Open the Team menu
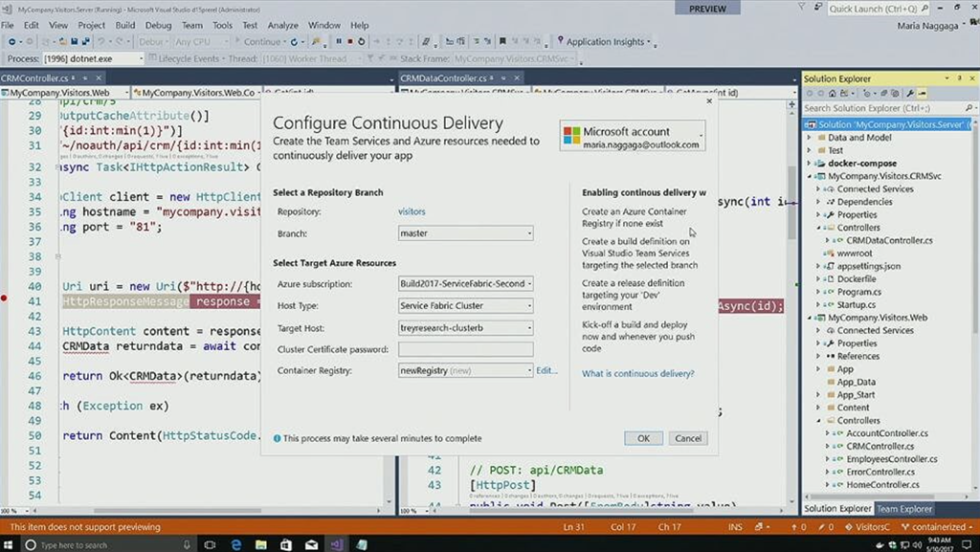This screenshot has height=552, width=980. pos(191,25)
